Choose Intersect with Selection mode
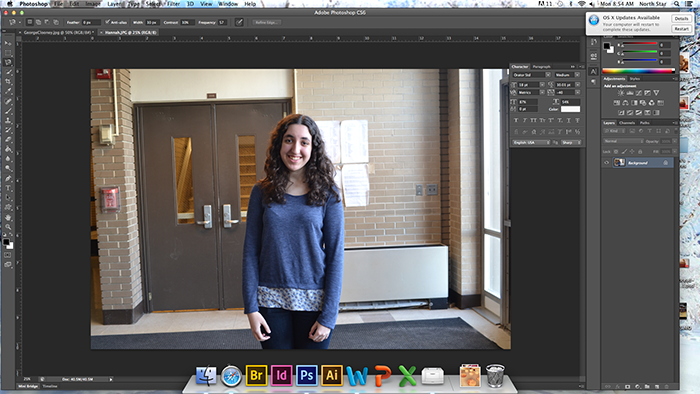The width and height of the screenshot is (700, 394). point(56,22)
